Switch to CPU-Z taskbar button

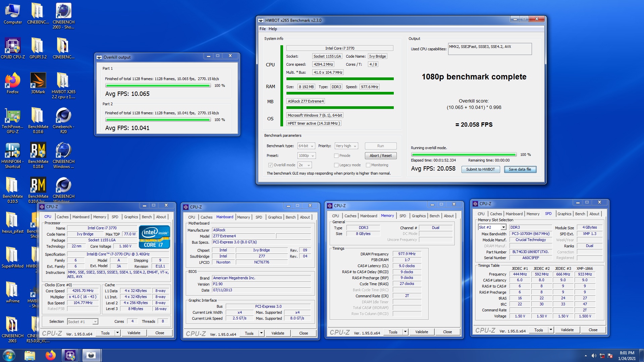[x=70, y=355]
